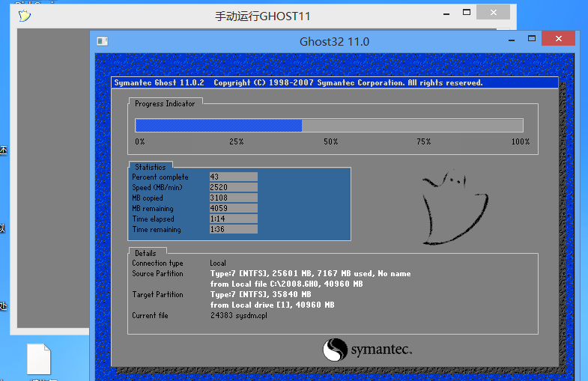Click the desktop file icon below the window
Image resolution: width=588 pixels, height=381 pixels.
39,359
